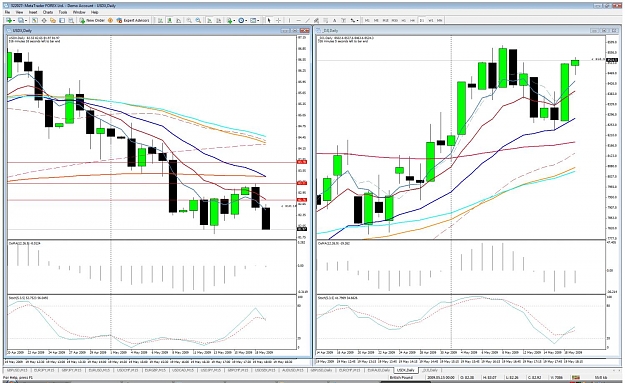Click the zoom in magnifier icon
The image size is (625, 383).
[189, 20]
